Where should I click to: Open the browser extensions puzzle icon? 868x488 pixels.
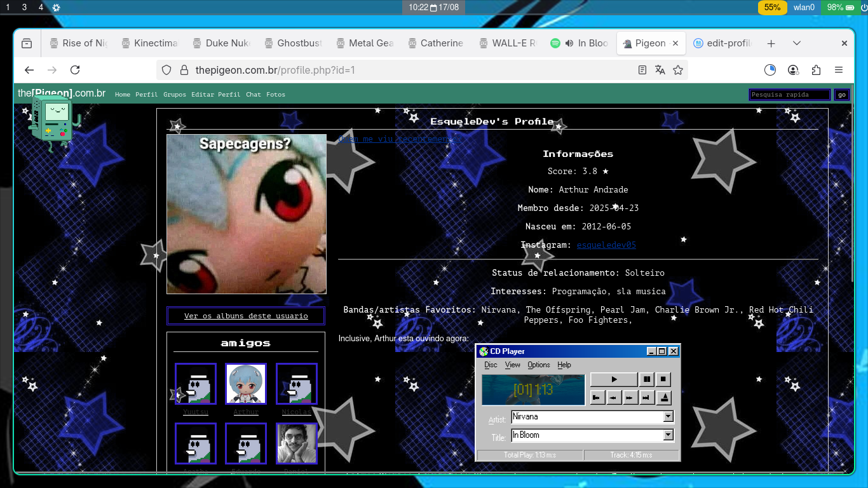pyautogui.click(x=816, y=70)
